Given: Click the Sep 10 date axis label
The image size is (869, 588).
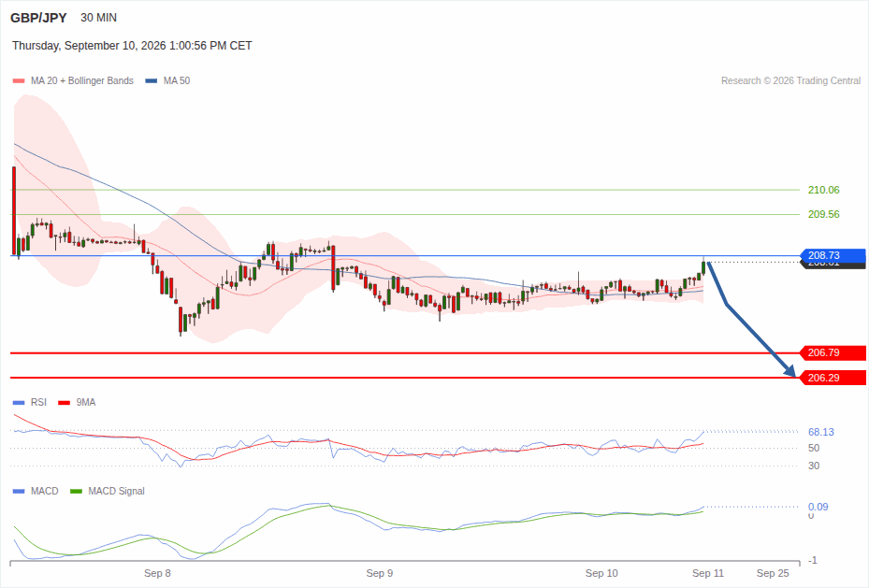Looking at the screenshot, I should (601, 573).
